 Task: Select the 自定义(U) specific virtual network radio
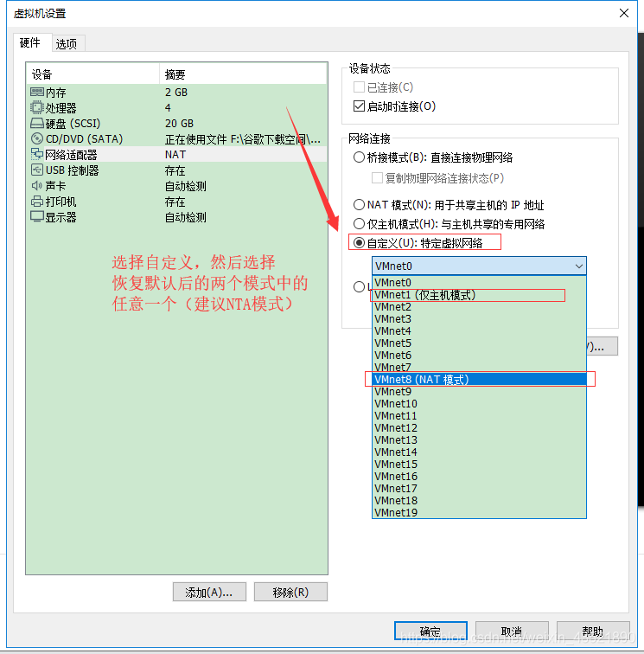coord(359,243)
